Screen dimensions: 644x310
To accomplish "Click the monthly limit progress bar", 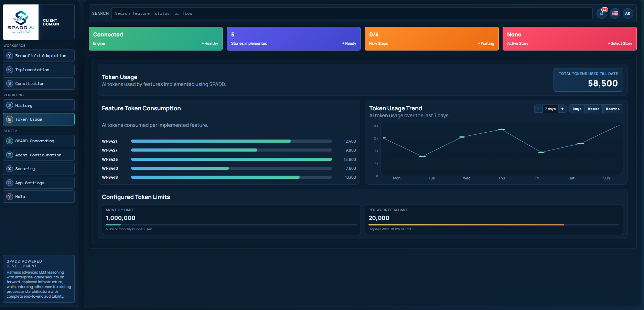I will tap(231, 225).
